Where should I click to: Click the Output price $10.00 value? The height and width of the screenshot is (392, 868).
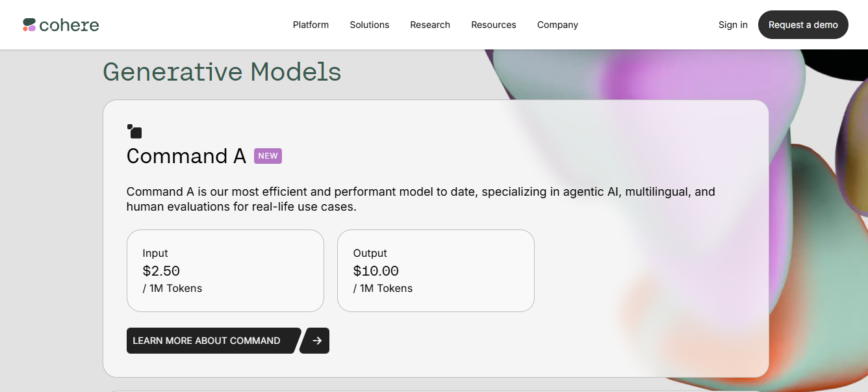tap(376, 270)
